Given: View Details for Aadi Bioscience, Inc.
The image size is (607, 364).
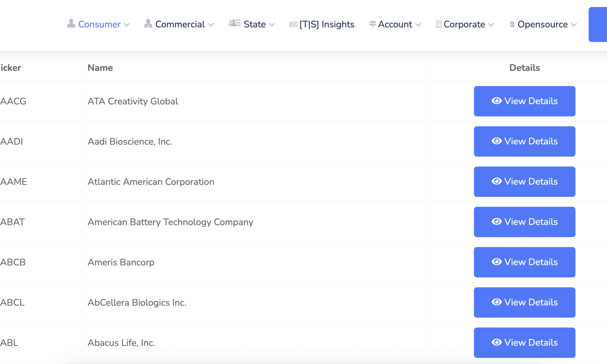Looking at the screenshot, I should click(524, 141).
